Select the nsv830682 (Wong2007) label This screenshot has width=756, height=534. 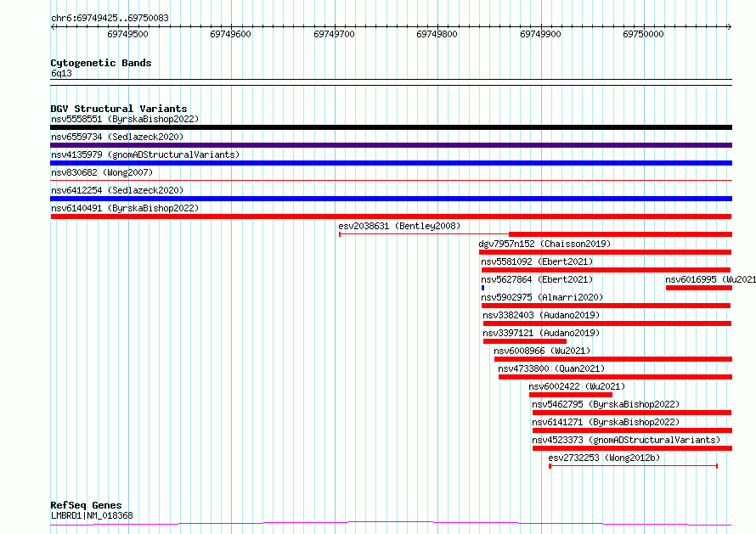(102, 172)
